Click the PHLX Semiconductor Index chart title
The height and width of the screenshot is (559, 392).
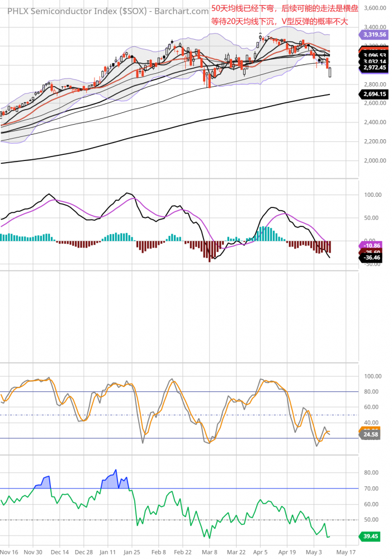coord(105,11)
